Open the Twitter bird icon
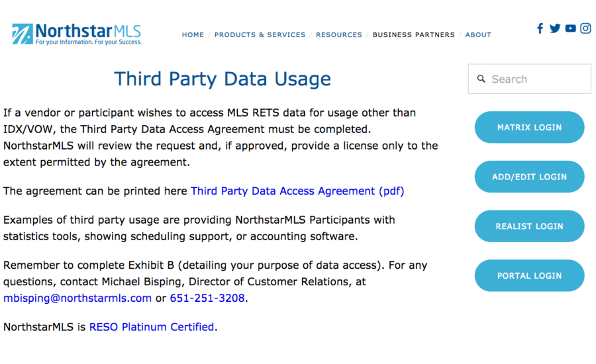This screenshot has width=596, height=364. tap(554, 28)
